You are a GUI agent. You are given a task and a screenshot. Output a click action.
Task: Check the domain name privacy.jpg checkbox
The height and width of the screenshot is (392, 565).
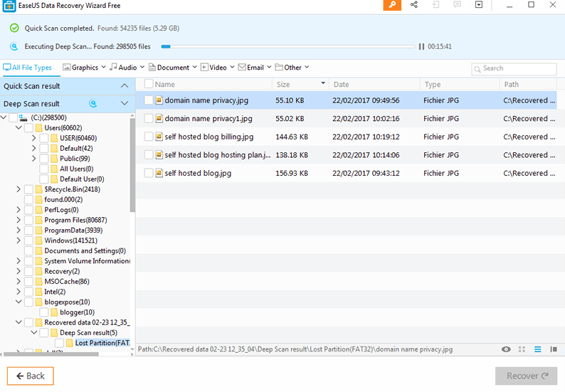pos(149,100)
